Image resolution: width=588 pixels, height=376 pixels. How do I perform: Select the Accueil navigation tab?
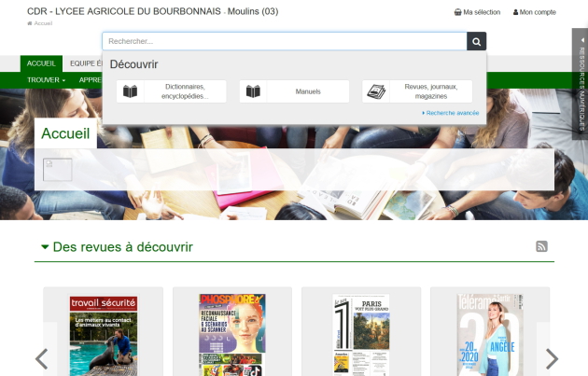click(41, 63)
